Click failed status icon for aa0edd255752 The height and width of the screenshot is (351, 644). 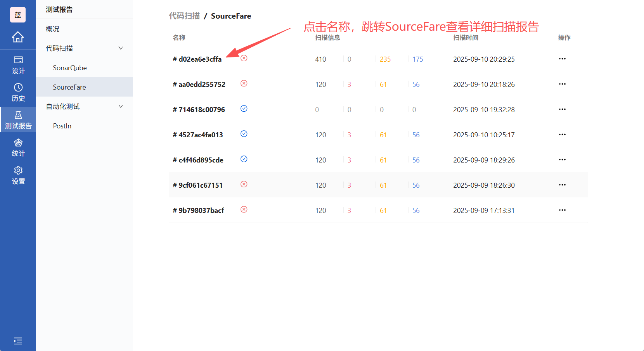pos(244,83)
